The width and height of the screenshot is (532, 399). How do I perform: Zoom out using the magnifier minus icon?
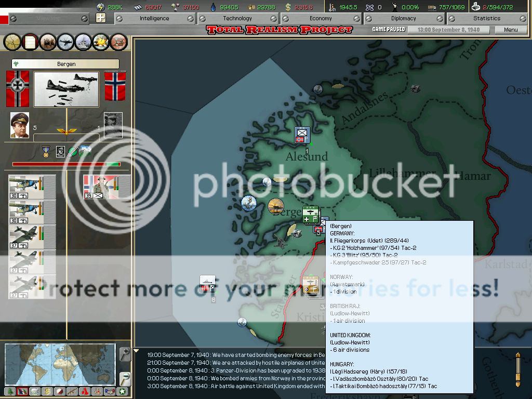tap(125, 378)
